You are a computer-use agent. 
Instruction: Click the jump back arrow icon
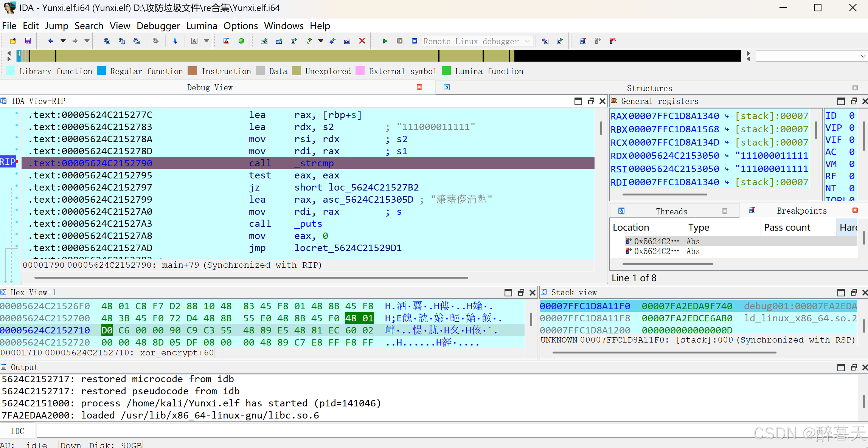click(51, 41)
